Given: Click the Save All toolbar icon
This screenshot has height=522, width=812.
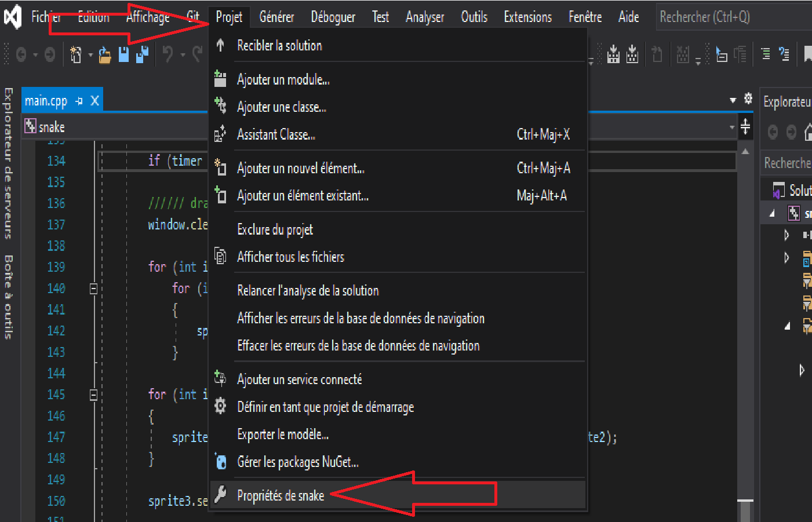Looking at the screenshot, I should click(143, 54).
